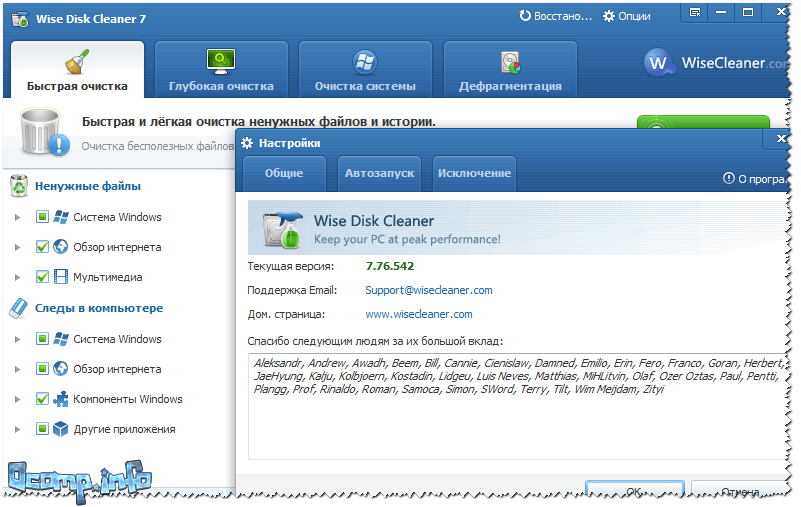Click the info icon beside О програ...
The image size is (801, 507).
[x=728, y=178]
